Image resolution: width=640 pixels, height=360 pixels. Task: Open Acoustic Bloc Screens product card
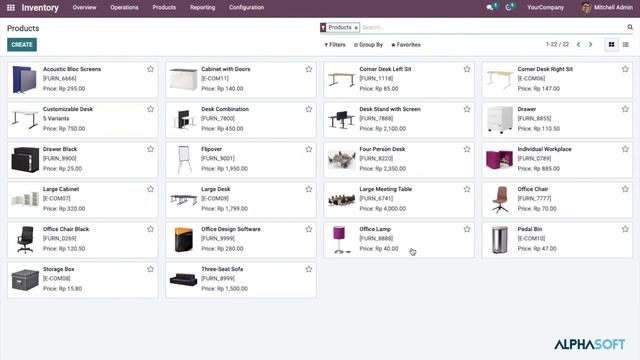click(82, 80)
